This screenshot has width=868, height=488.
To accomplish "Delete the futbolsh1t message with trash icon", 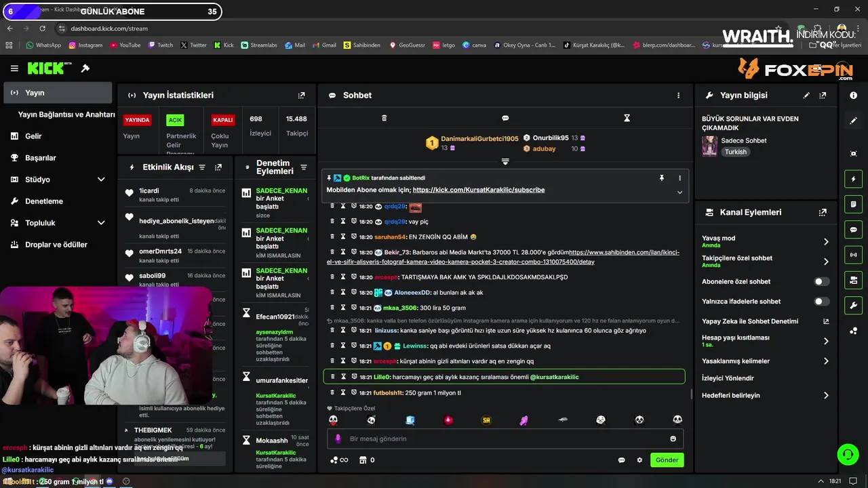I will click(332, 392).
